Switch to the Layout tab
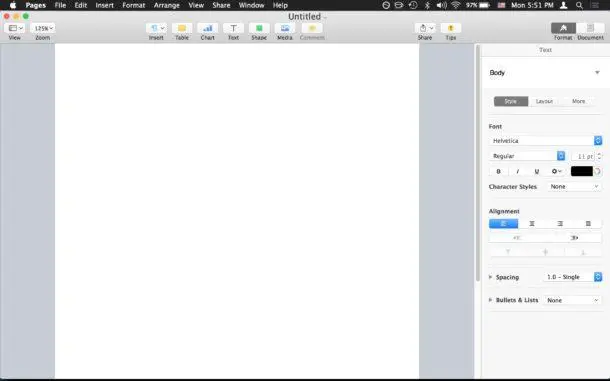610x381 pixels. coord(544,101)
